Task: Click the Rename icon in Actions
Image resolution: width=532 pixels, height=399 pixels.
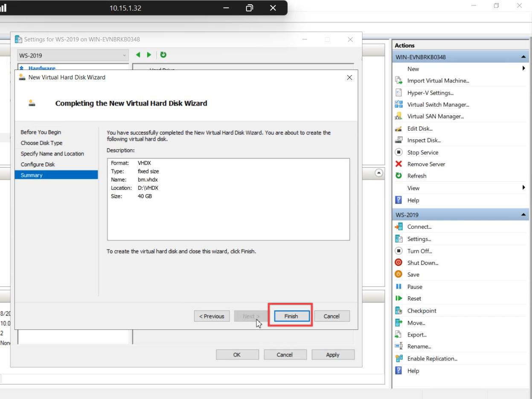Action: click(399, 347)
